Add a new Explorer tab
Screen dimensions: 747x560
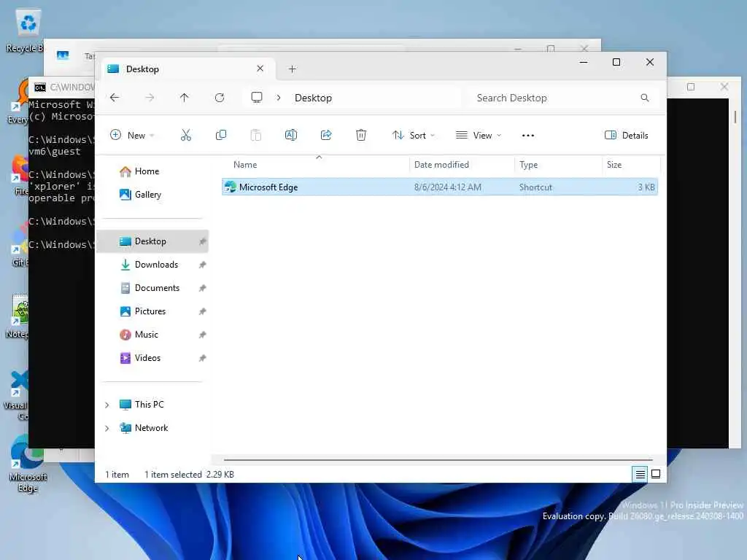[x=293, y=69]
